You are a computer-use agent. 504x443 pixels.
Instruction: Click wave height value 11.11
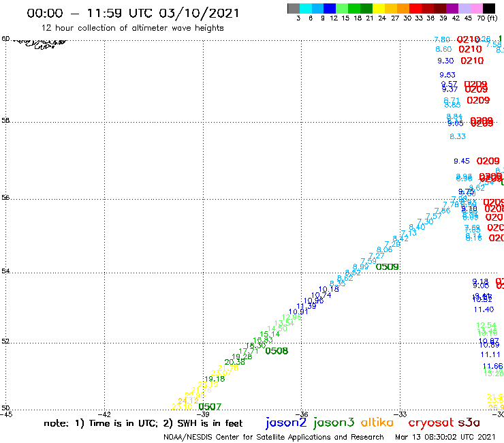490,354
